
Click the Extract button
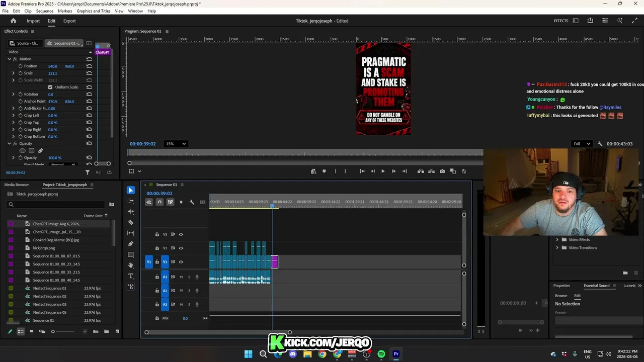pos(432,171)
